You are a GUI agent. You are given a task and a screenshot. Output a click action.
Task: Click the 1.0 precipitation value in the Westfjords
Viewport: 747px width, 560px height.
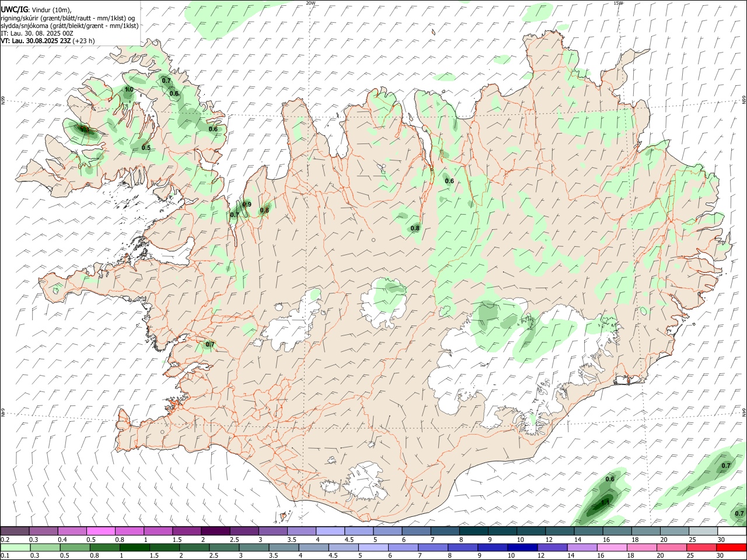coord(129,90)
